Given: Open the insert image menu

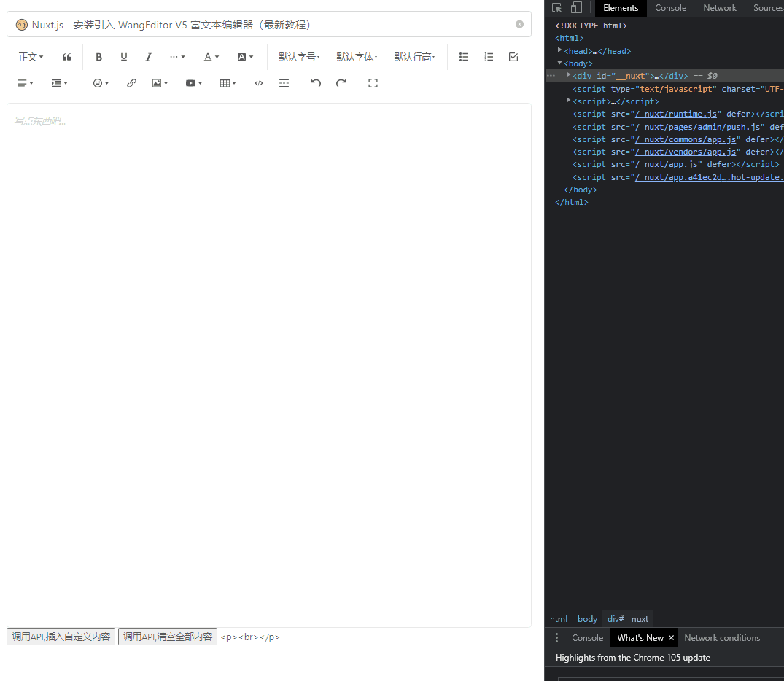Looking at the screenshot, I should point(160,83).
